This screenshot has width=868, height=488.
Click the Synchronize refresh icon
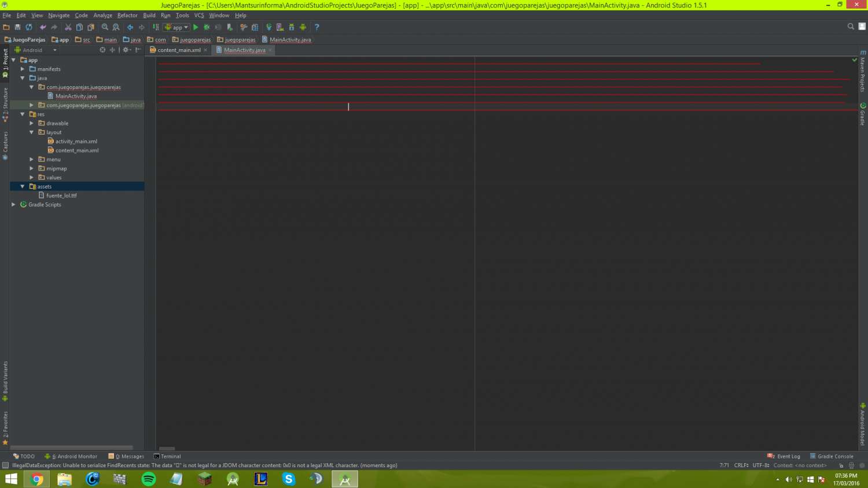(28, 27)
